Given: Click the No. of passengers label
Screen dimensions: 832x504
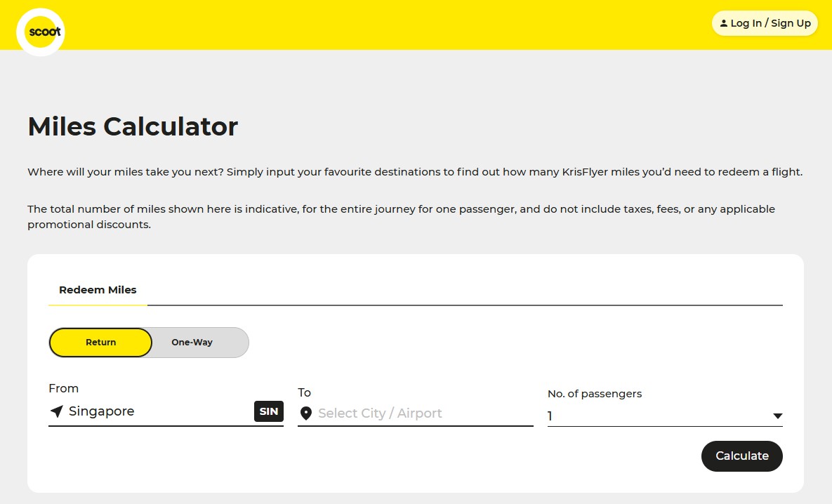Looking at the screenshot, I should point(594,394).
